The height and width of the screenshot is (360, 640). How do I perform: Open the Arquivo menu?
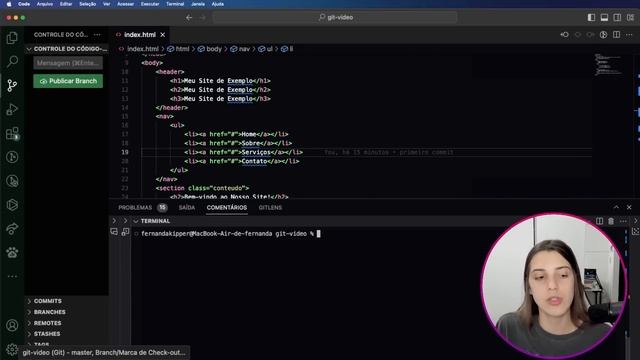click(44, 4)
